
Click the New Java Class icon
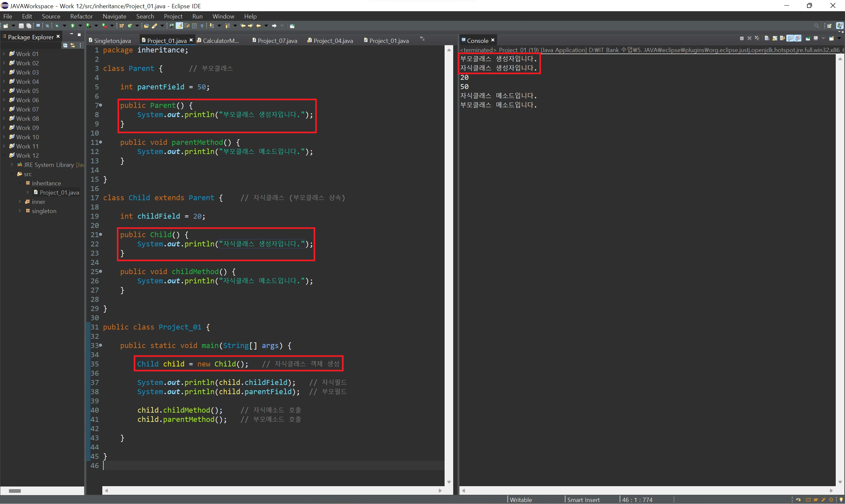(130, 26)
